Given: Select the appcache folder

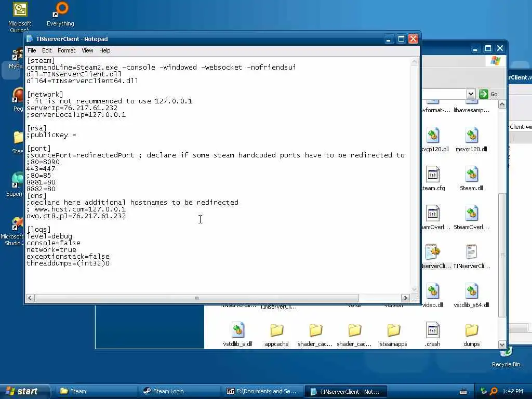Looking at the screenshot, I should click(x=276, y=330).
